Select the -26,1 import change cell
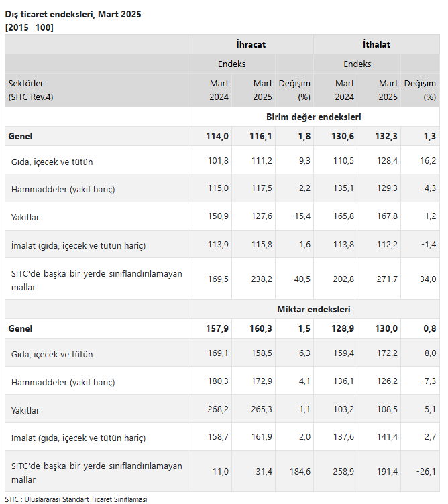The image size is (448, 504). pyautogui.click(x=426, y=472)
